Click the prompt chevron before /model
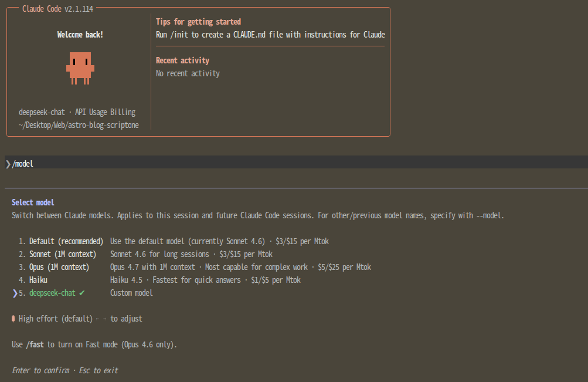This screenshot has width=588, height=382. [x=8, y=164]
